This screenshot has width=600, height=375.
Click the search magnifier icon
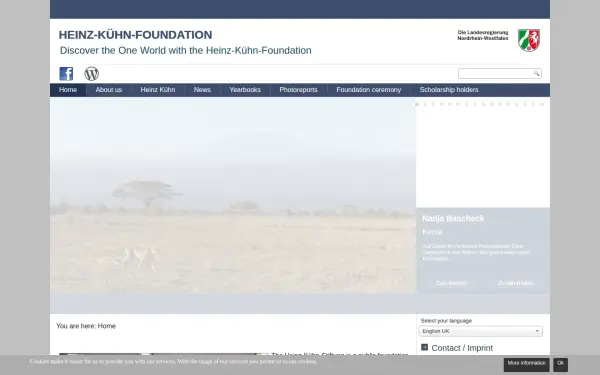coord(536,73)
